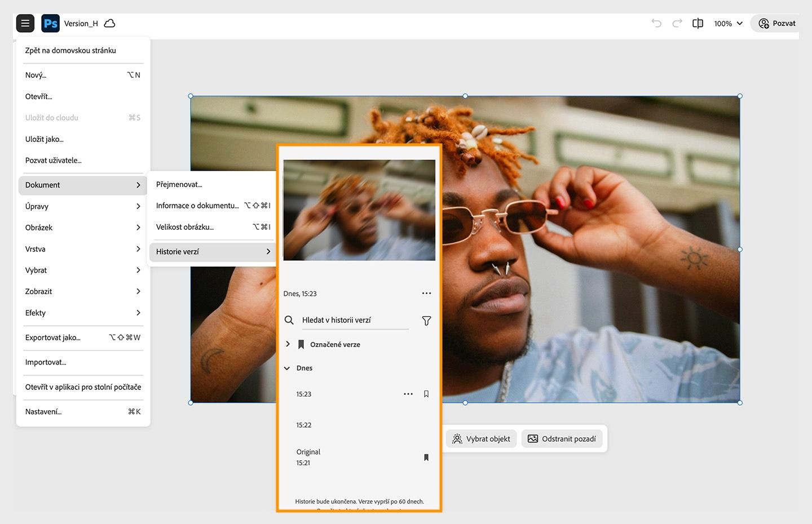
Task: Choose Velikost obrázku... submenu entry
Action: point(213,227)
